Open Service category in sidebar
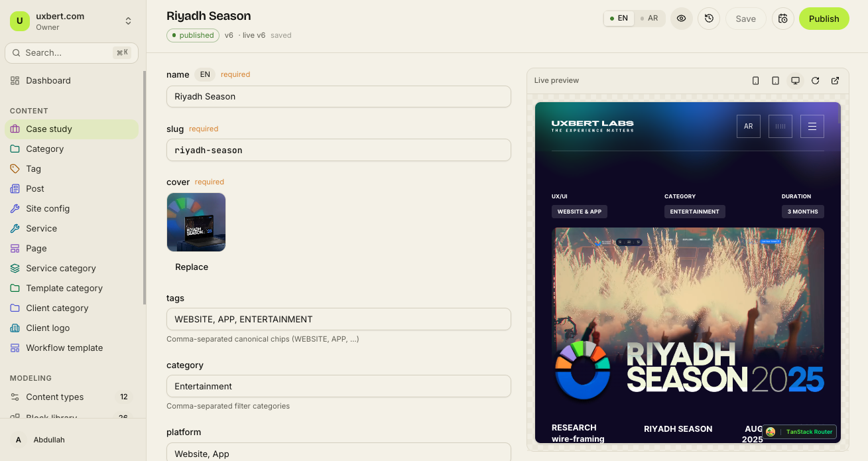Image resolution: width=868 pixels, height=461 pixels. pos(72,268)
